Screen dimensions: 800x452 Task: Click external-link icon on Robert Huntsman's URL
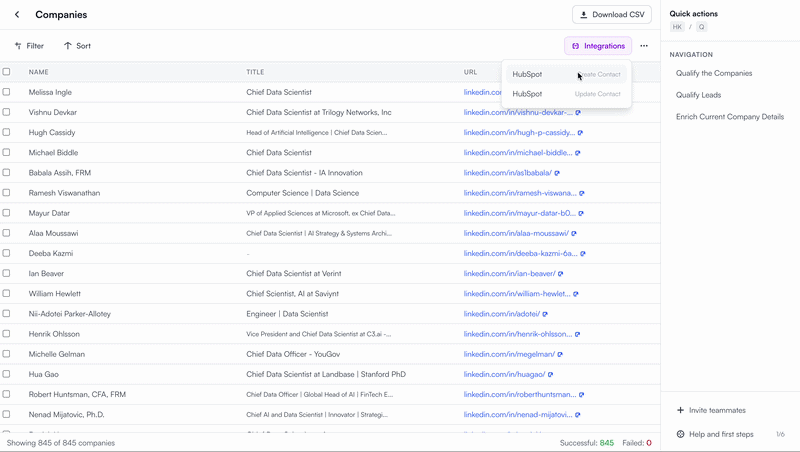click(581, 395)
